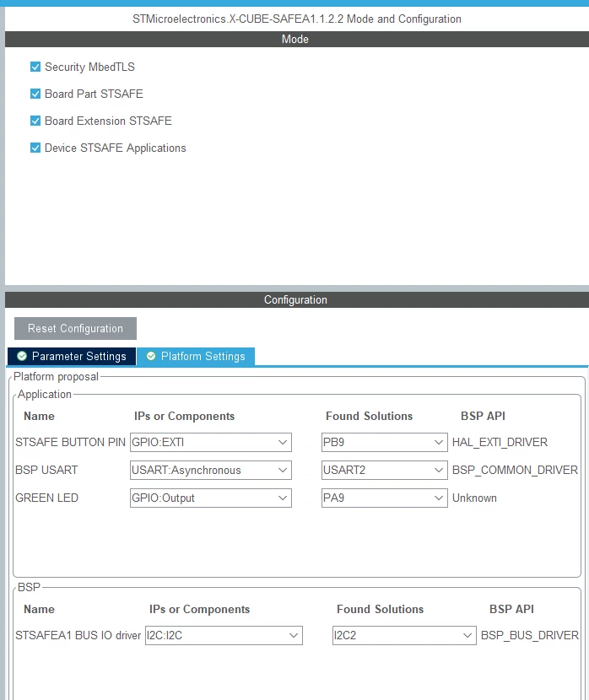Image resolution: width=589 pixels, height=700 pixels.
Task: Click the BSP_BUS_DRIVER text
Action: (x=530, y=635)
